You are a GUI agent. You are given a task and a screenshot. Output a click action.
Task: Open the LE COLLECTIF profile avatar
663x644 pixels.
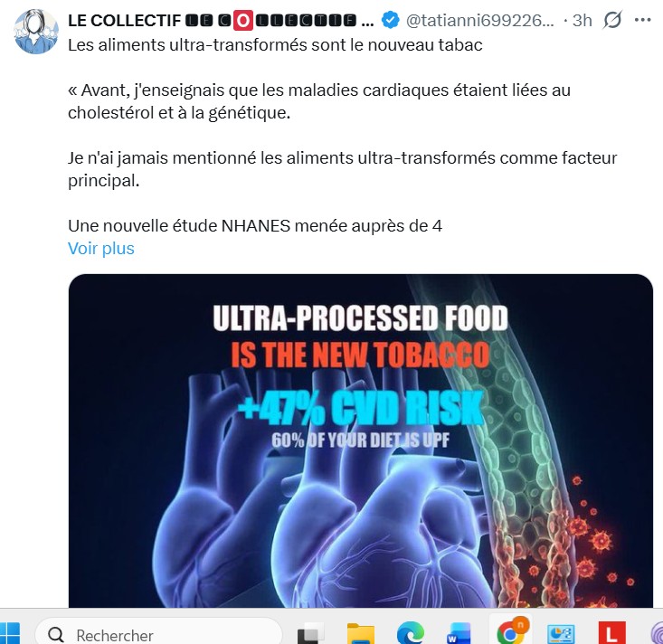tap(36, 32)
